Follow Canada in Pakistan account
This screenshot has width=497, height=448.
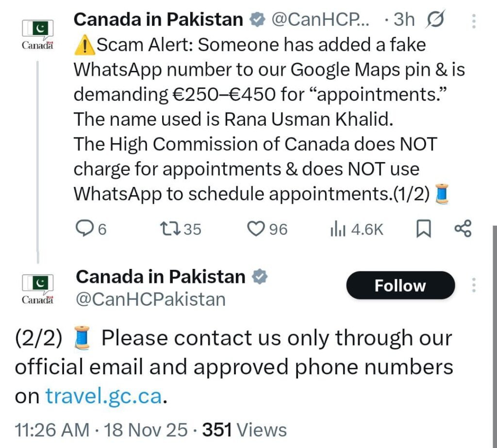[x=400, y=285]
